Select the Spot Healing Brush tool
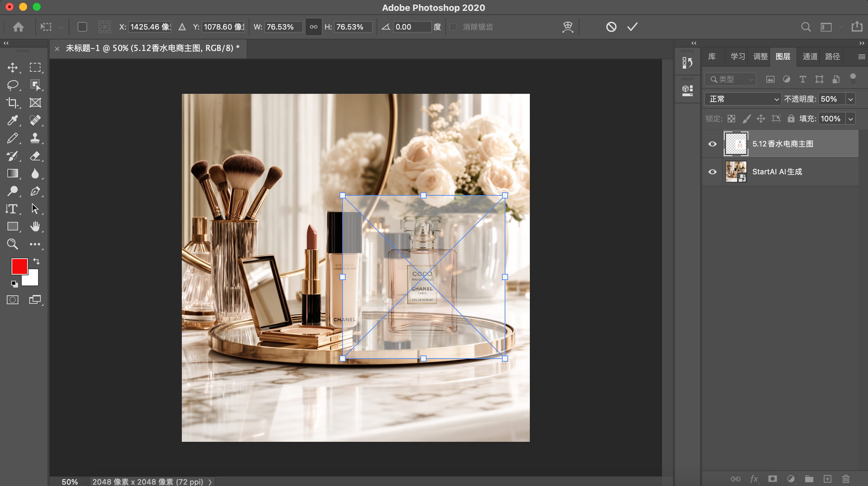The height and width of the screenshot is (486, 868). click(x=35, y=120)
